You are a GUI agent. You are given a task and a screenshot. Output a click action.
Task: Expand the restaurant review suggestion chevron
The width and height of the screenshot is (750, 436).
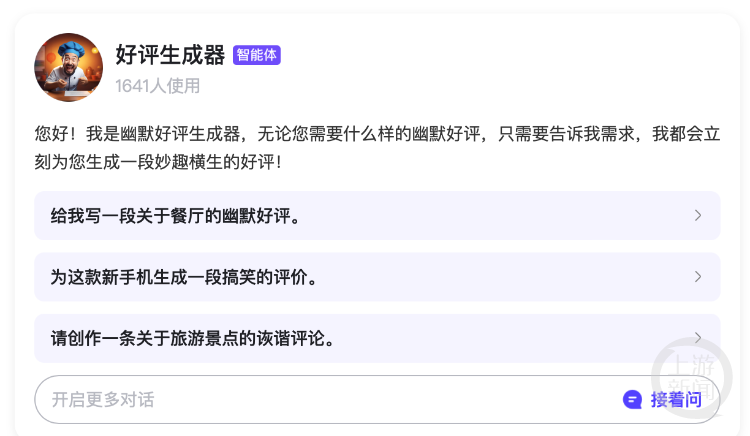[x=698, y=215]
